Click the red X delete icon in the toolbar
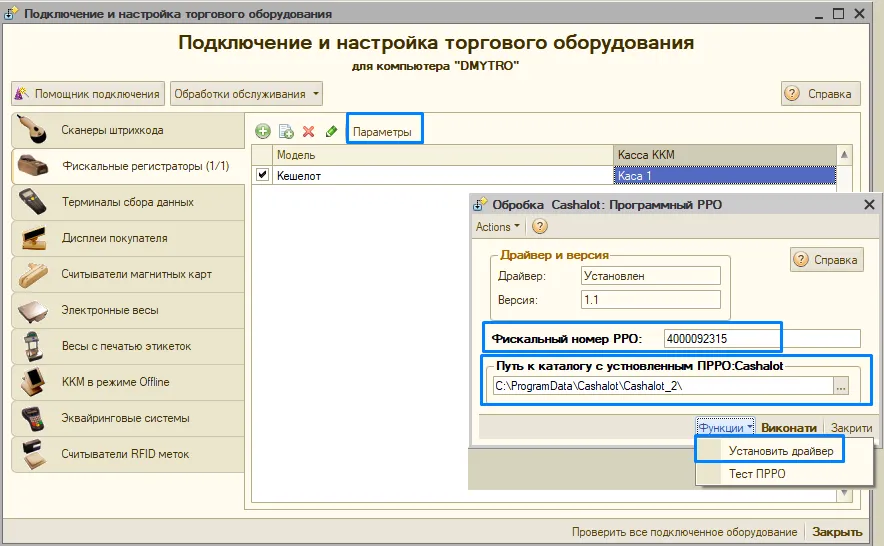 (x=308, y=131)
